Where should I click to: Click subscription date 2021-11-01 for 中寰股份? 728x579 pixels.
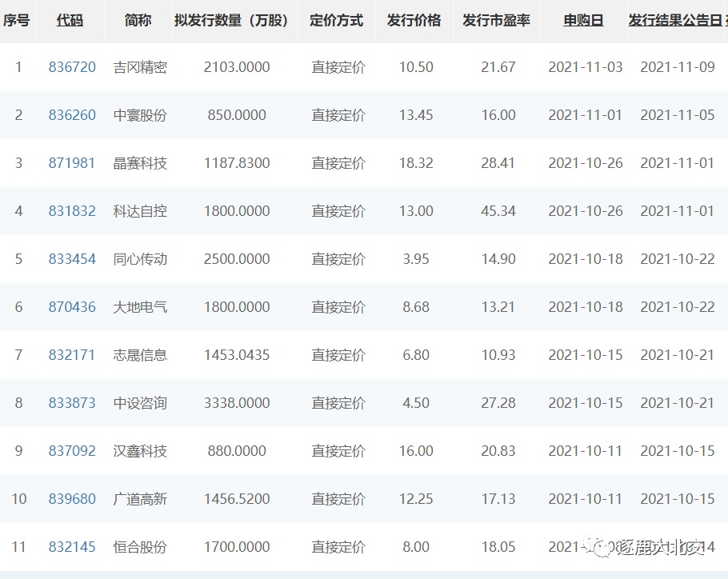(x=585, y=115)
